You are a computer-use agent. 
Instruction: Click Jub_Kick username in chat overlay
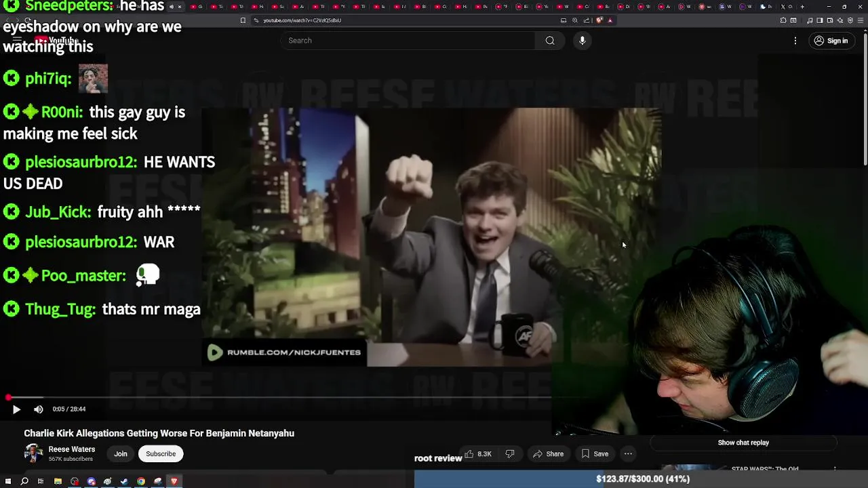point(58,211)
